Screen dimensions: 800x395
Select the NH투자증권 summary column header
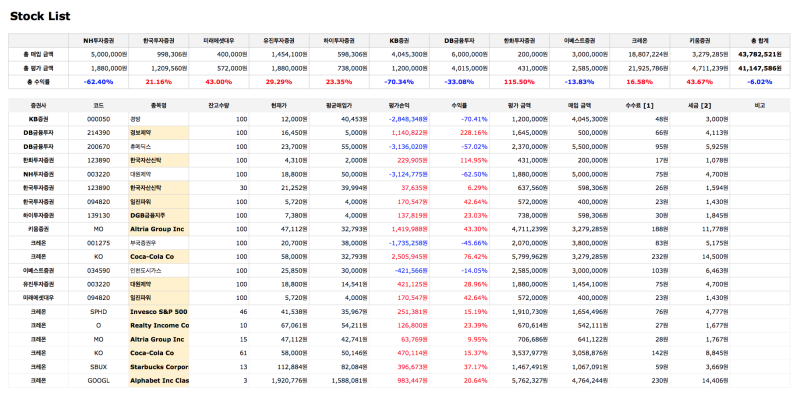98,40
